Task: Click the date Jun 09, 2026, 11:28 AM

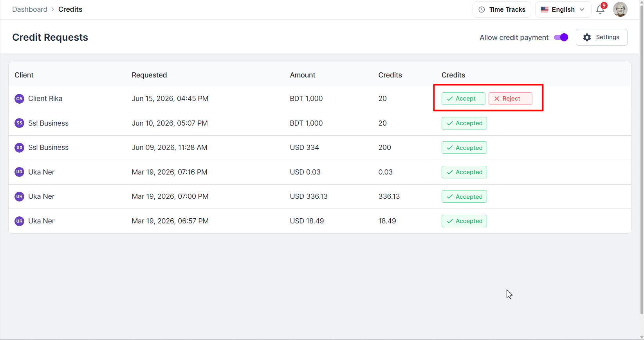Action: click(170, 148)
